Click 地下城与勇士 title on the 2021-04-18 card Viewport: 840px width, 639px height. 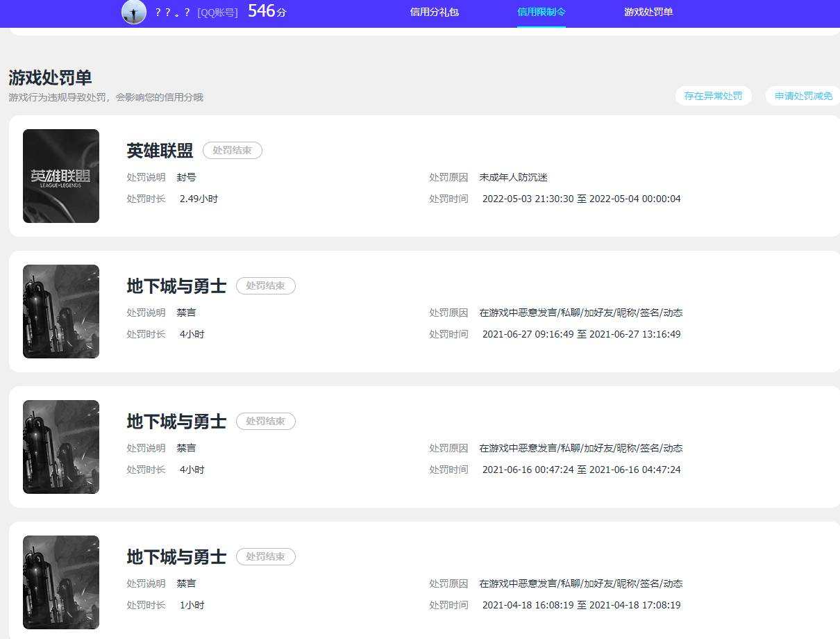coord(176,557)
